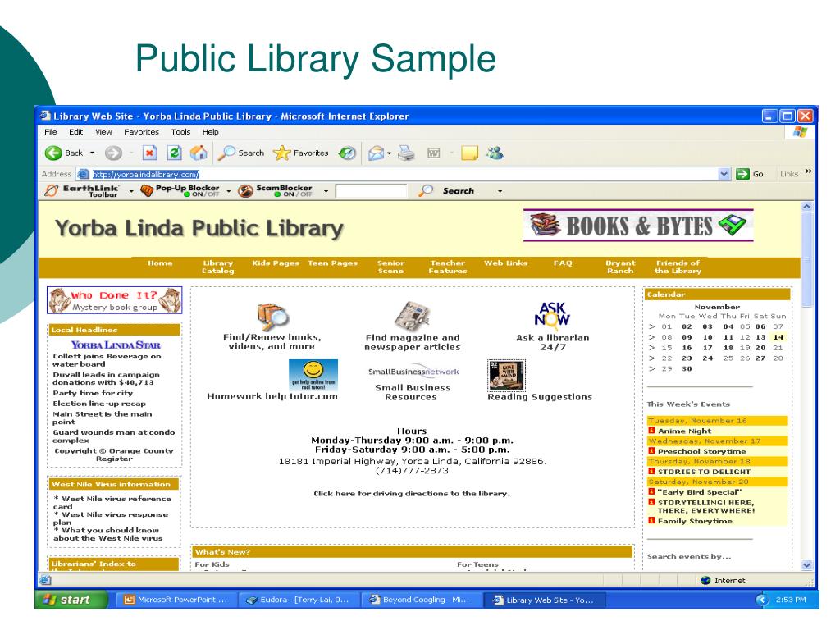Open the EarthLink Search options dropdown
This screenshot has height=630, width=840.
[x=500, y=190]
